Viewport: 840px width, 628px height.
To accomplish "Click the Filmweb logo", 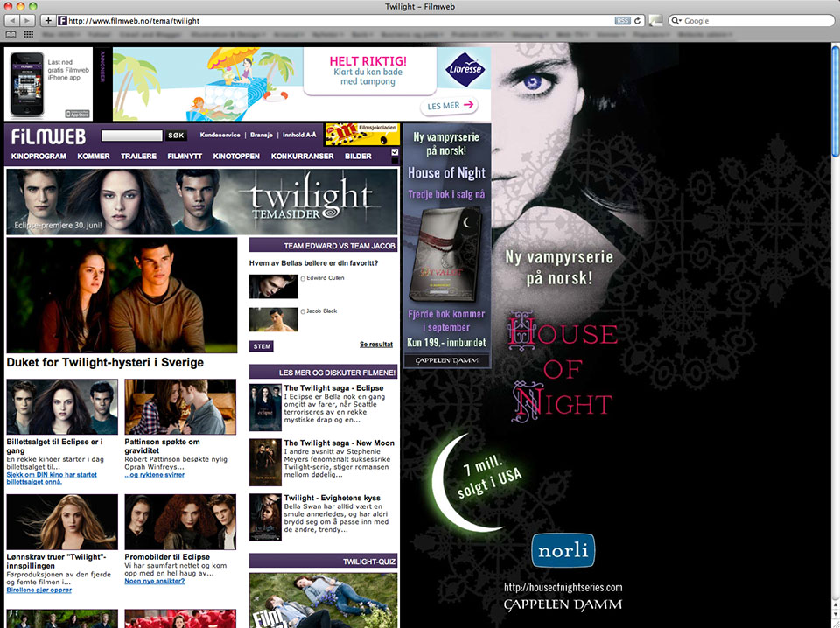I will [x=48, y=136].
